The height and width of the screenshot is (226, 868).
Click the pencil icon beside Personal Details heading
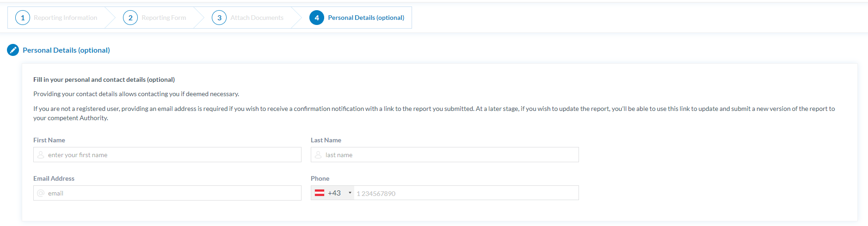point(13,50)
